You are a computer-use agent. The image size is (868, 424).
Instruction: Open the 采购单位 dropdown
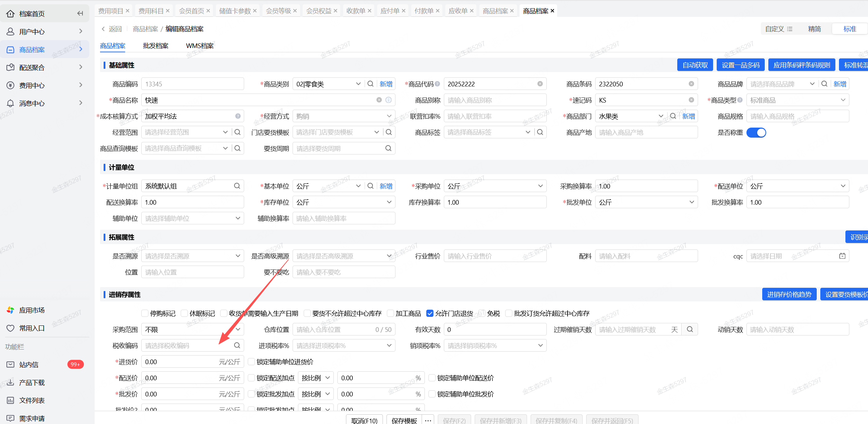(495, 186)
